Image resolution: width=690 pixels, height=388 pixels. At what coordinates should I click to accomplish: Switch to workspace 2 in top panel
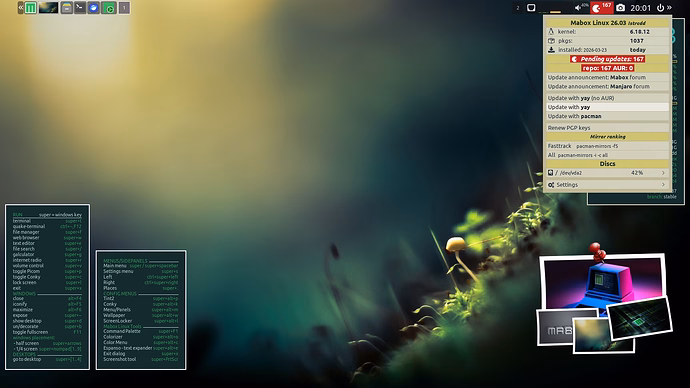coord(518,8)
